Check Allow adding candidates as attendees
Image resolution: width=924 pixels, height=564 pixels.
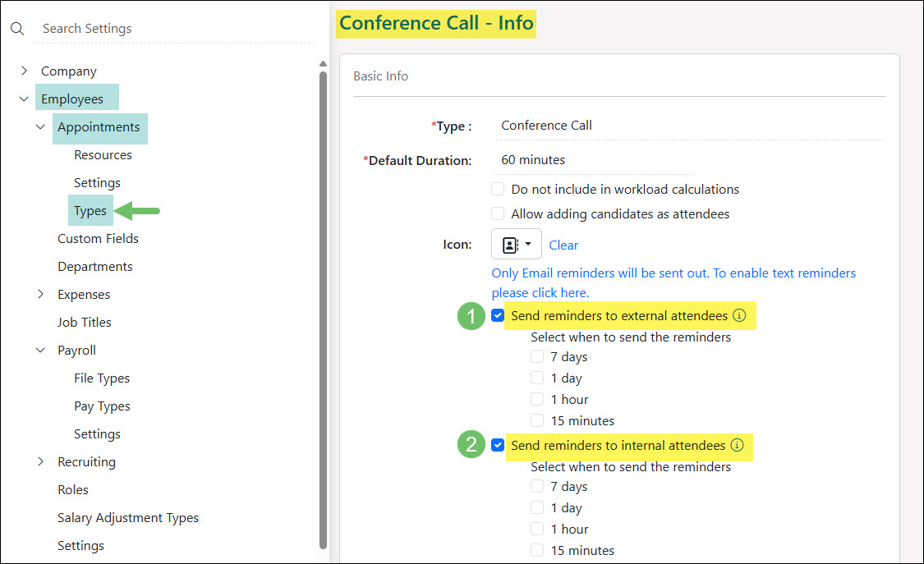coord(498,213)
